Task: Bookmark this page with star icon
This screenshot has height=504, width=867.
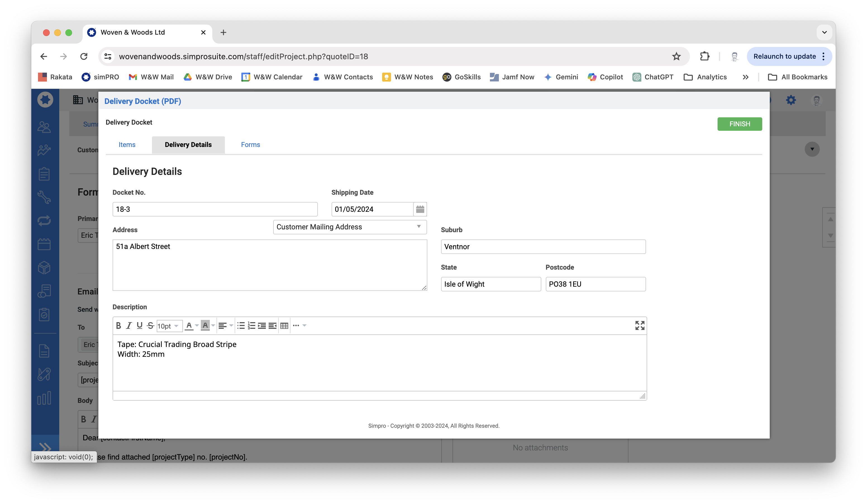Action: click(676, 56)
